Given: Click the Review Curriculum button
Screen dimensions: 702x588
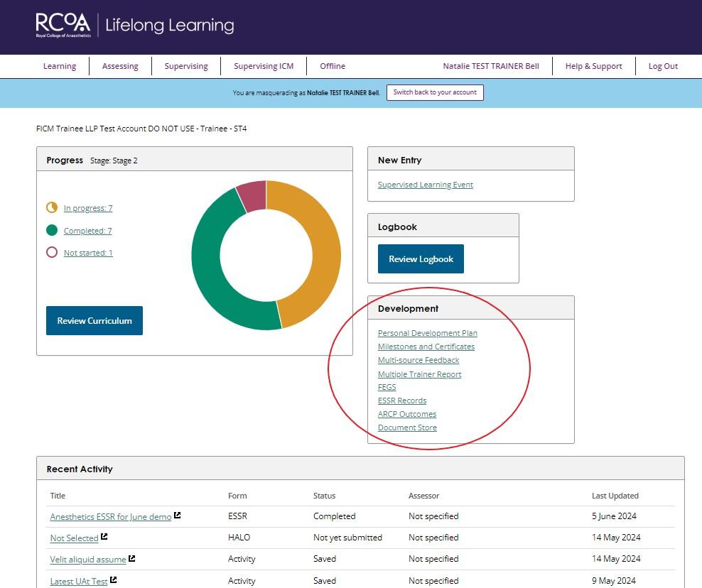Looking at the screenshot, I should click(x=94, y=320).
